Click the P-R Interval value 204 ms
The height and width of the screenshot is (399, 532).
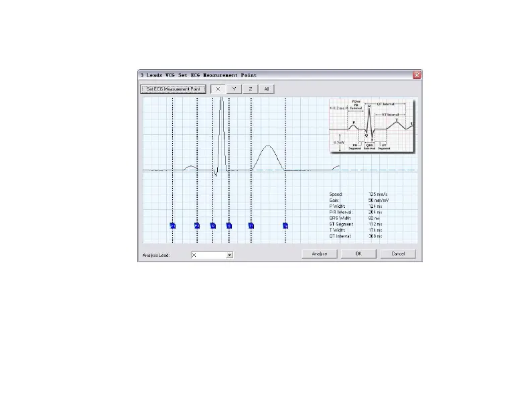tap(375, 212)
